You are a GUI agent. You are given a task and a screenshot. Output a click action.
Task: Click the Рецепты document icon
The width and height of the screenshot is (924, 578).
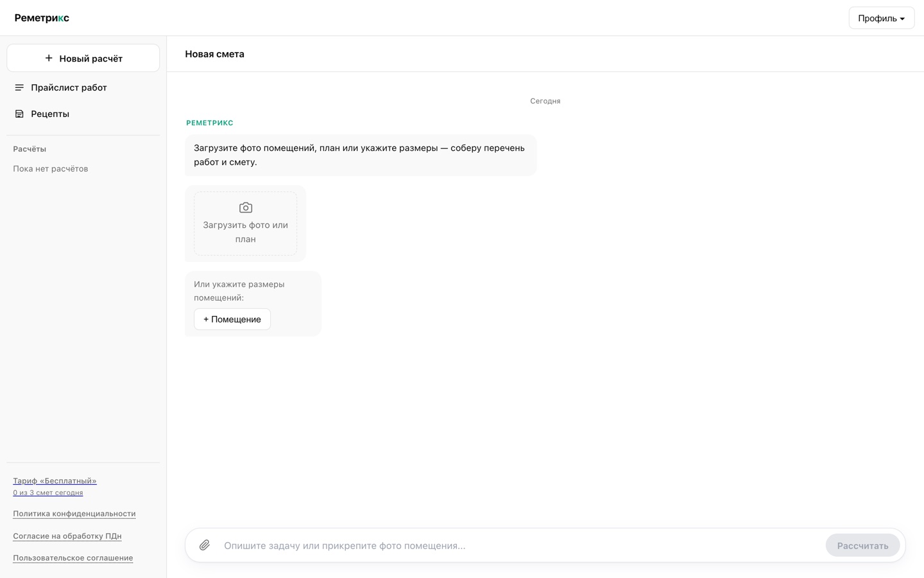[19, 114]
